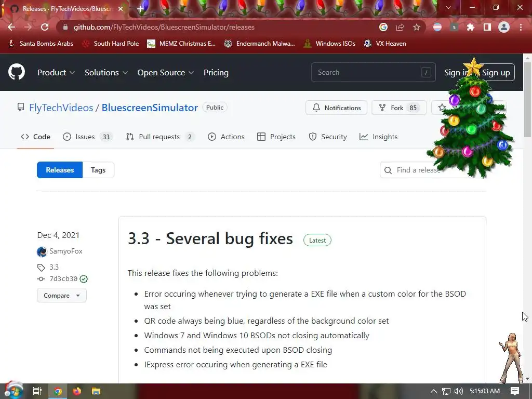The height and width of the screenshot is (399, 532).
Task: Reload the page with refresh icon
Action: tap(45, 27)
